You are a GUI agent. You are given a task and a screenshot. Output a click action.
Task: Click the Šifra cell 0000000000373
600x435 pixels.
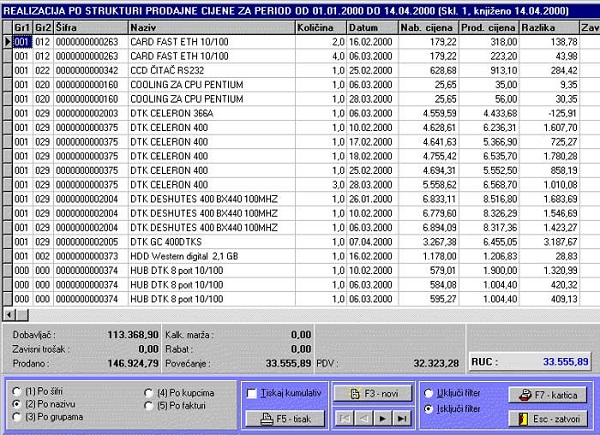tap(87, 256)
